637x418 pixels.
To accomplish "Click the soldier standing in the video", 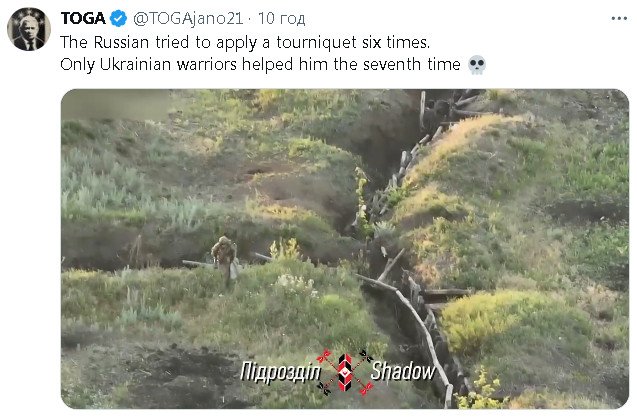I will pyautogui.click(x=225, y=261).
